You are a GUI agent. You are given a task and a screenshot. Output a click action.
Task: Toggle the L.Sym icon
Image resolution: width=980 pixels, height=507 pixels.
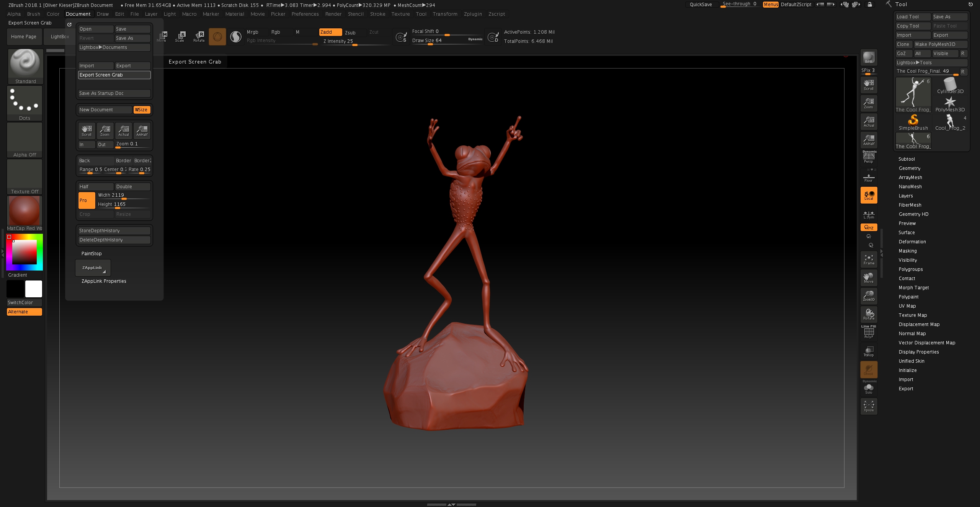click(869, 214)
